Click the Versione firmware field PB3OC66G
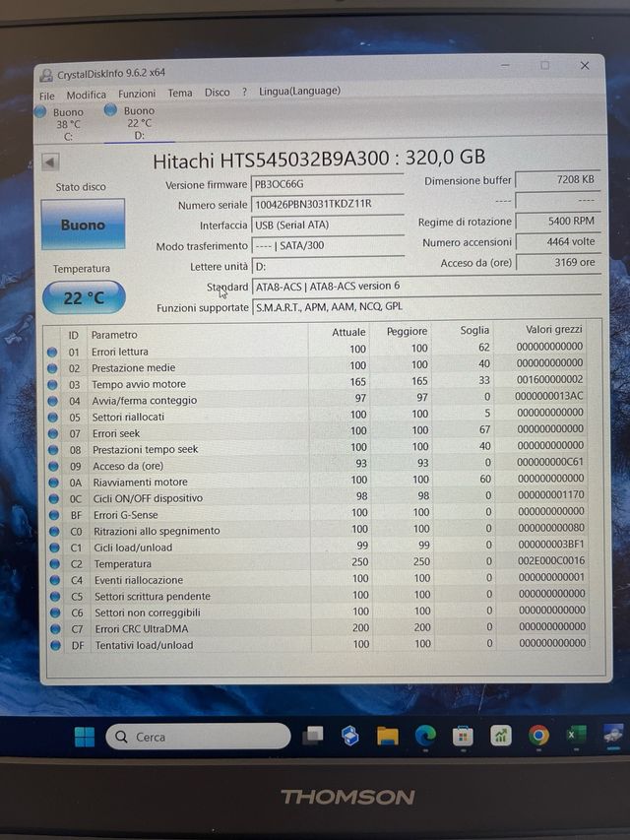This screenshot has width=630, height=840. coord(327,184)
